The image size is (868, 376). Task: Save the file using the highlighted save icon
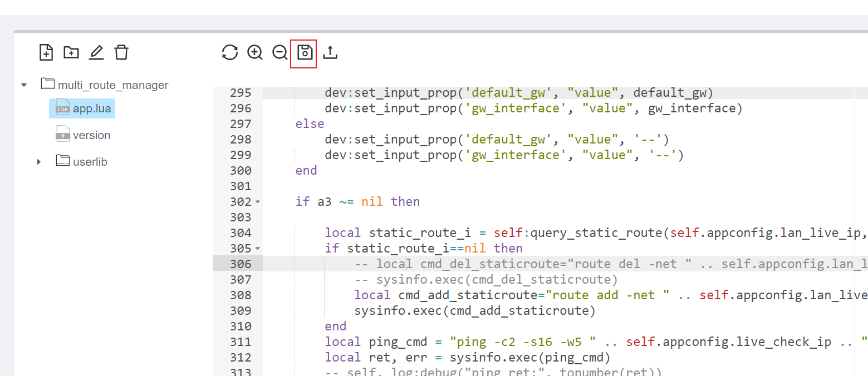click(304, 52)
